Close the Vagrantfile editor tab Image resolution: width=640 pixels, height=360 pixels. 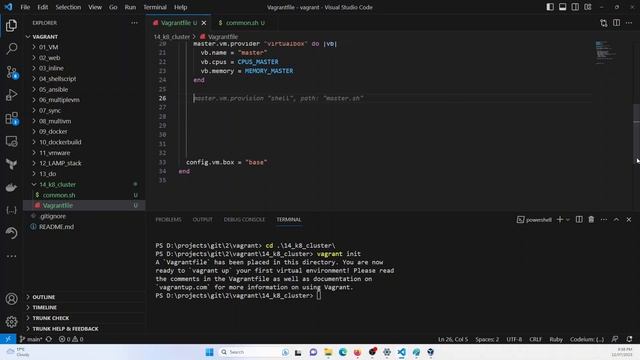(204, 23)
